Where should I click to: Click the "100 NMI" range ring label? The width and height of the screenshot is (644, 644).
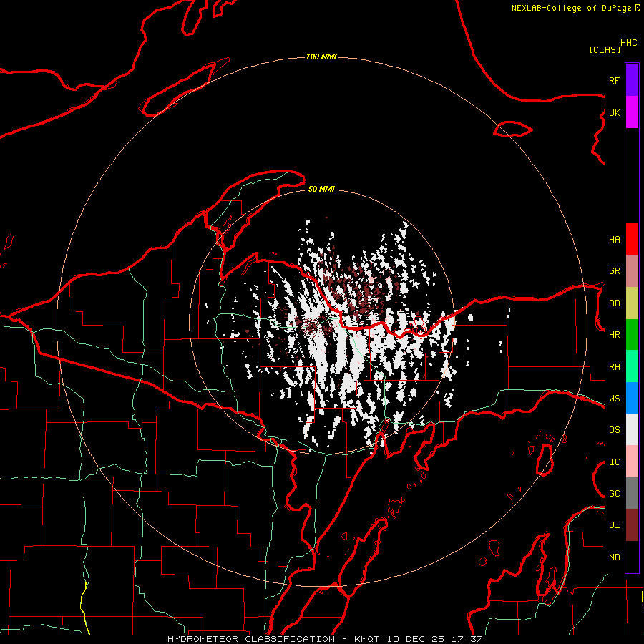pyautogui.click(x=321, y=57)
